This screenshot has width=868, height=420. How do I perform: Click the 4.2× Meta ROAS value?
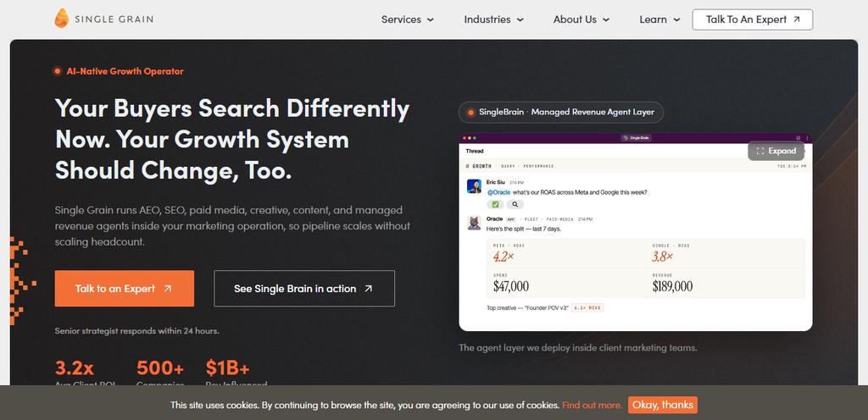[504, 257]
